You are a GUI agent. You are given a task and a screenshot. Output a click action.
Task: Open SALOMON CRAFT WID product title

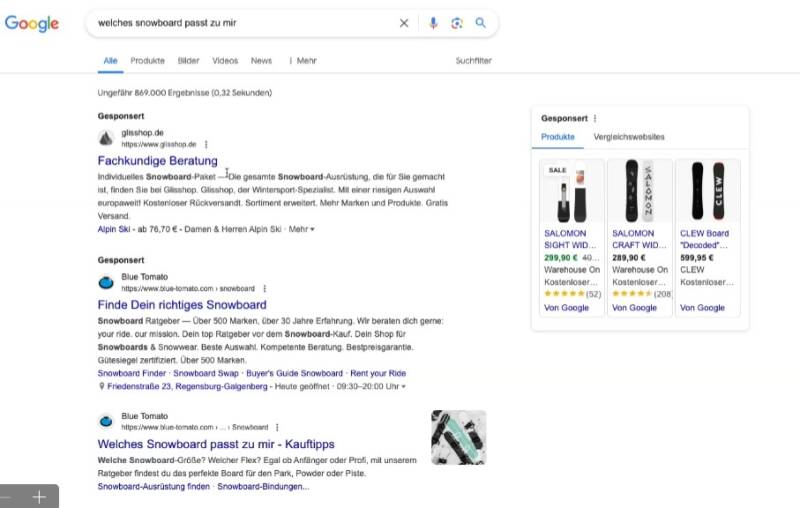pos(639,239)
